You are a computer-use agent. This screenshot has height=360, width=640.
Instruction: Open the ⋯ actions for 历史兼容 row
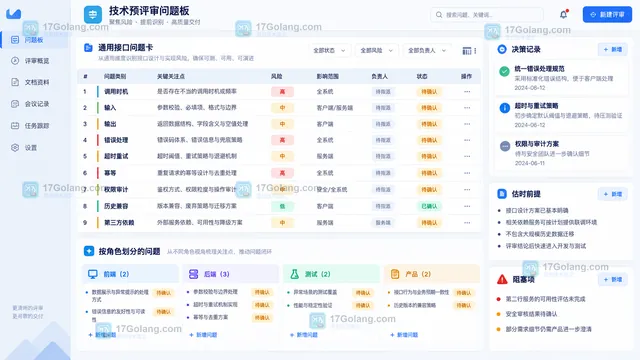tap(467, 206)
